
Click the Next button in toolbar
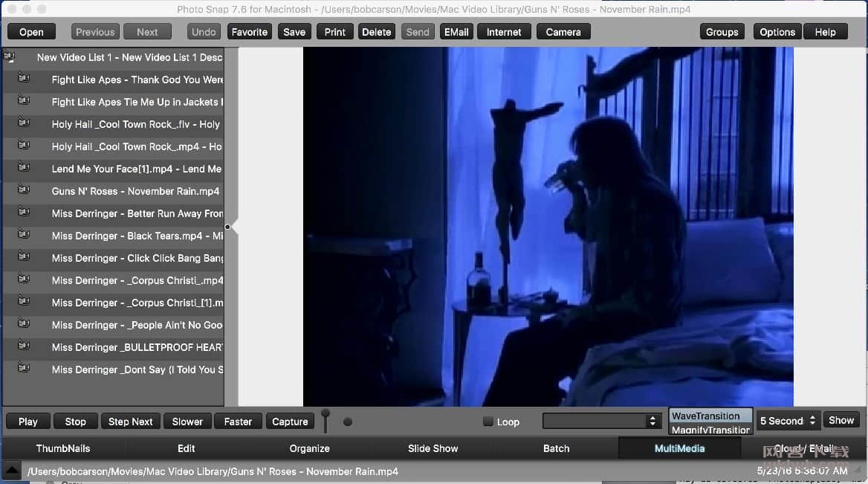point(147,32)
